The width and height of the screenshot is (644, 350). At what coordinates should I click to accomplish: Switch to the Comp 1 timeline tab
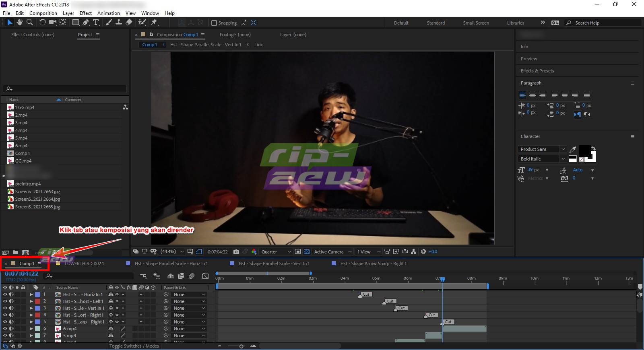tap(27, 264)
